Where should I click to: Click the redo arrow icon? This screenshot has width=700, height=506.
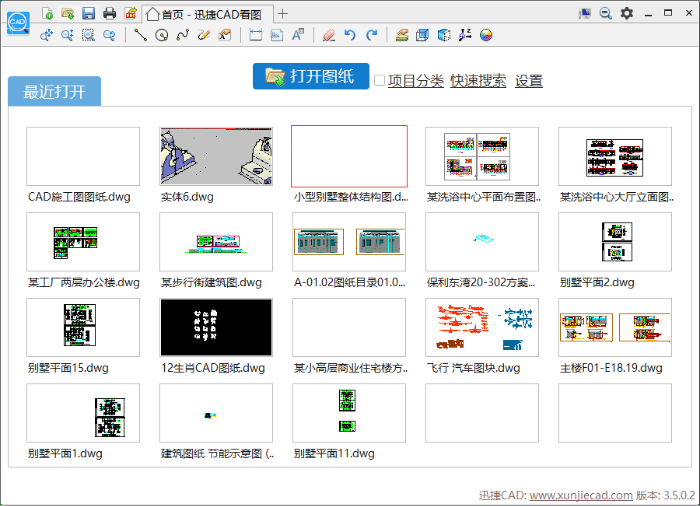(x=371, y=35)
